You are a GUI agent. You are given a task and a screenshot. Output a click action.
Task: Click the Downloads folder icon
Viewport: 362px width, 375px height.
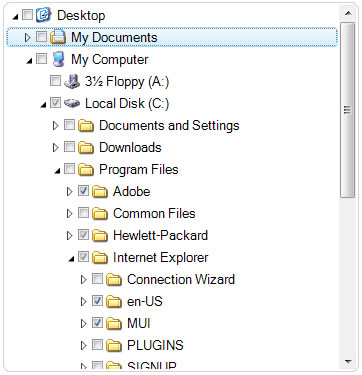[x=86, y=147]
